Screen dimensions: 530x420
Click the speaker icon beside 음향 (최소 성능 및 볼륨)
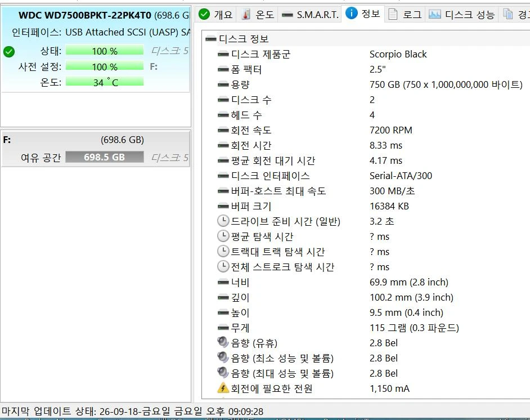click(x=223, y=358)
